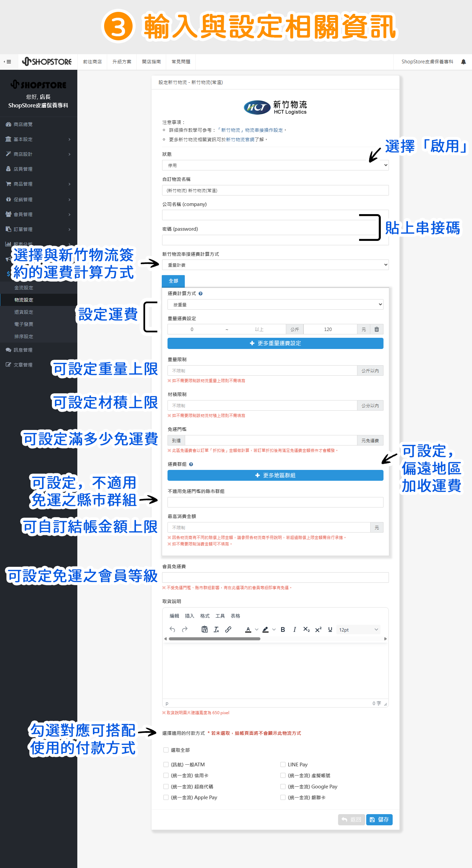Click the 密碼 (password) input field
472x868 pixels.
(x=275, y=240)
